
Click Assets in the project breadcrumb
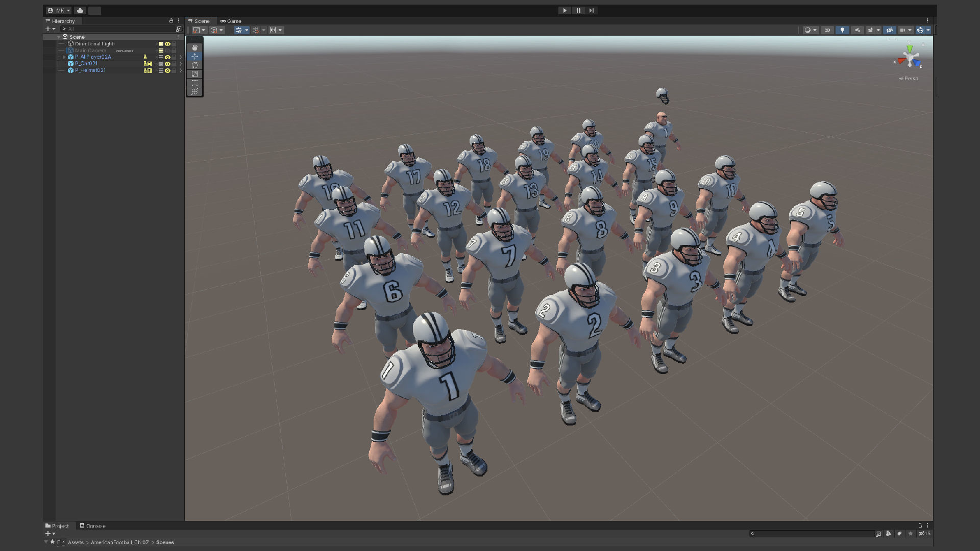coord(76,542)
